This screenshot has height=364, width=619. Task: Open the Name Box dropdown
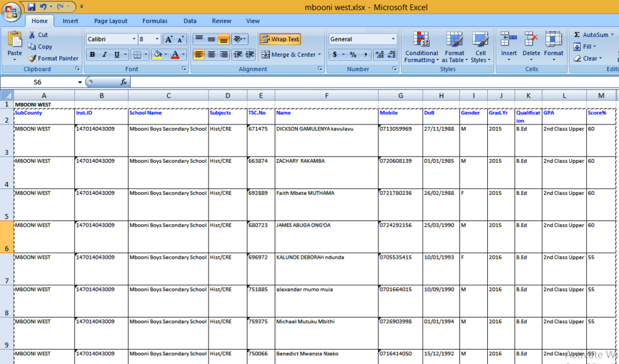[80, 82]
